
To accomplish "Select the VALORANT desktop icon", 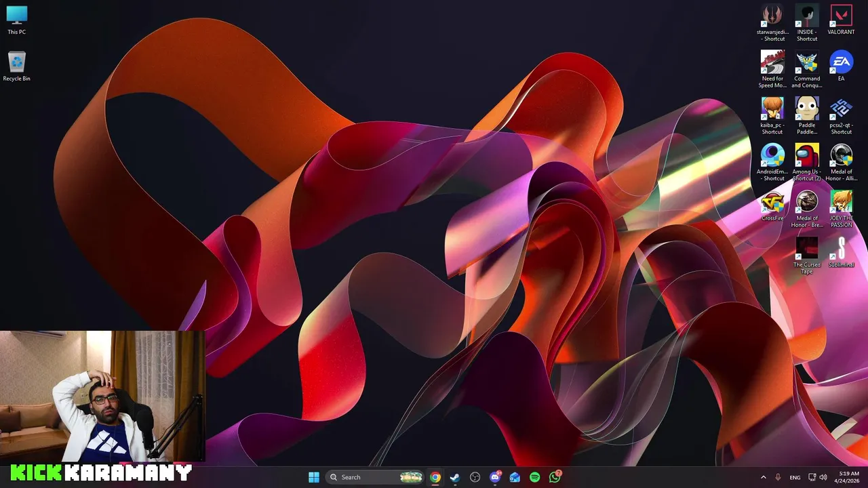I will (x=842, y=20).
